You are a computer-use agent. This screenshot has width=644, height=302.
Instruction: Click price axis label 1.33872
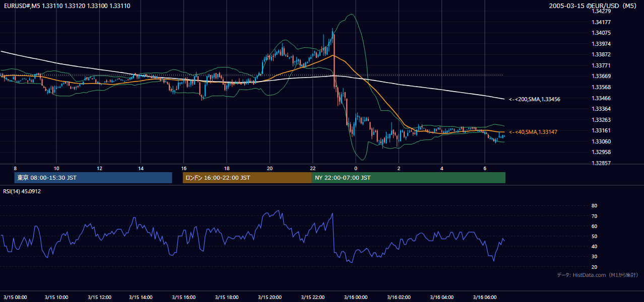pyautogui.click(x=602, y=54)
